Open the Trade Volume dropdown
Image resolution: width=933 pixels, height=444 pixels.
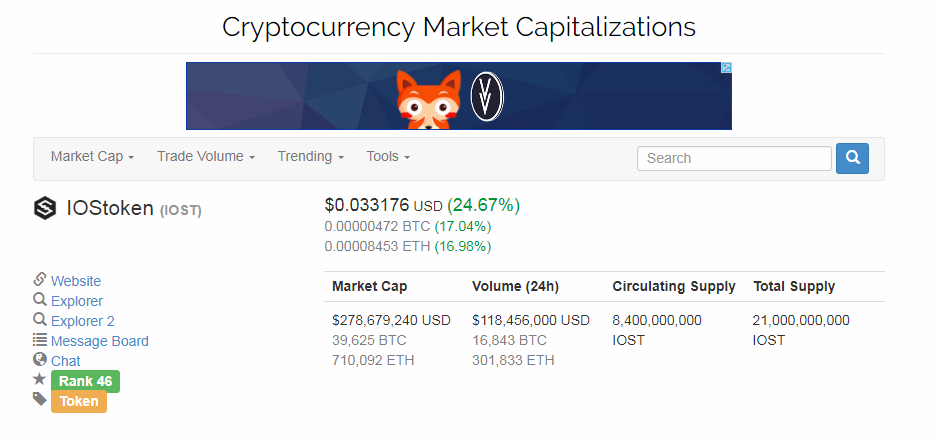click(206, 157)
